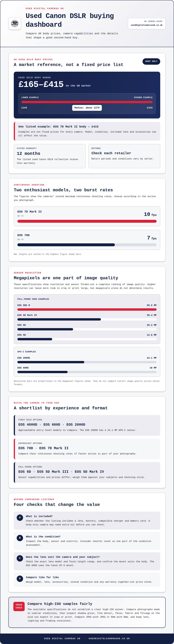Click the EOS 7D Mark II burst bar
174x644 pixels.
click(87, 221)
